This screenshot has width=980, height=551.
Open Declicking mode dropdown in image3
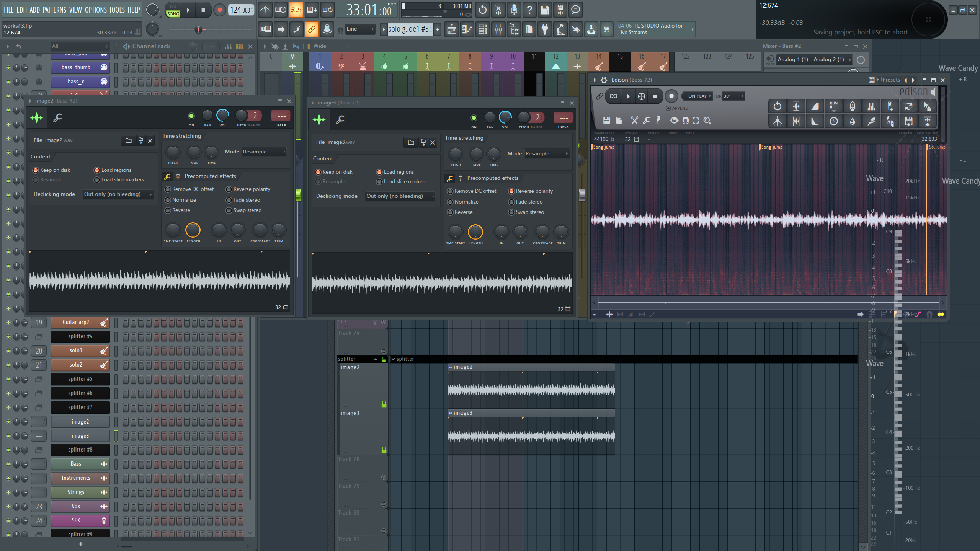(400, 196)
